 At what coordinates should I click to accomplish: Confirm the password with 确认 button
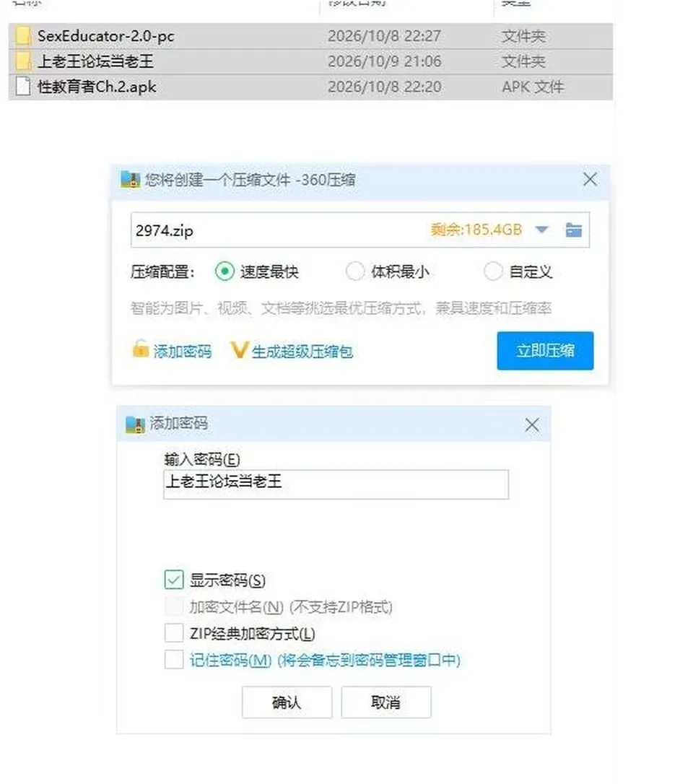click(287, 702)
